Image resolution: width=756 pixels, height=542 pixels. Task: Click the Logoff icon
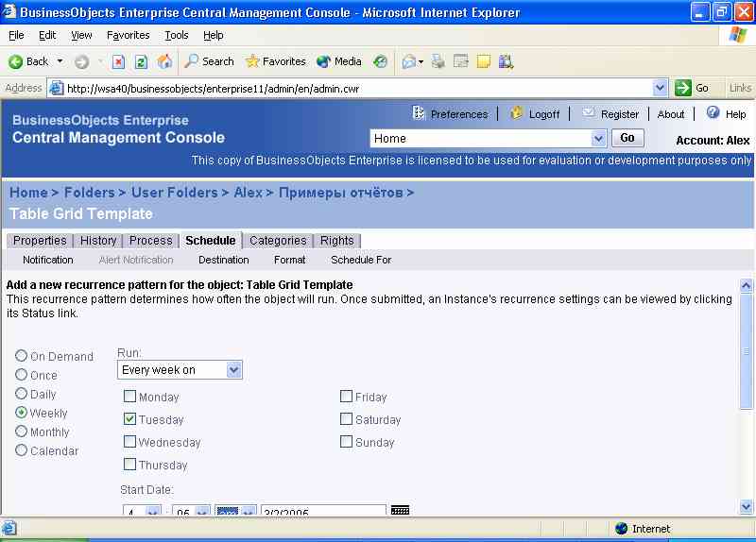(x=517, y=113)
